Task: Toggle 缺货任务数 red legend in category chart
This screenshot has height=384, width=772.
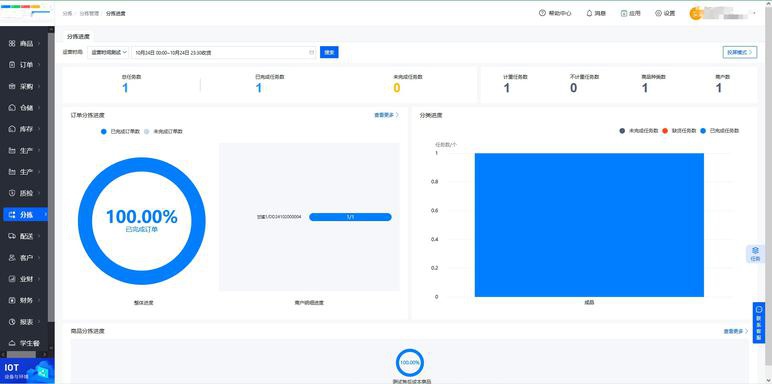Action: coord(679,131)
